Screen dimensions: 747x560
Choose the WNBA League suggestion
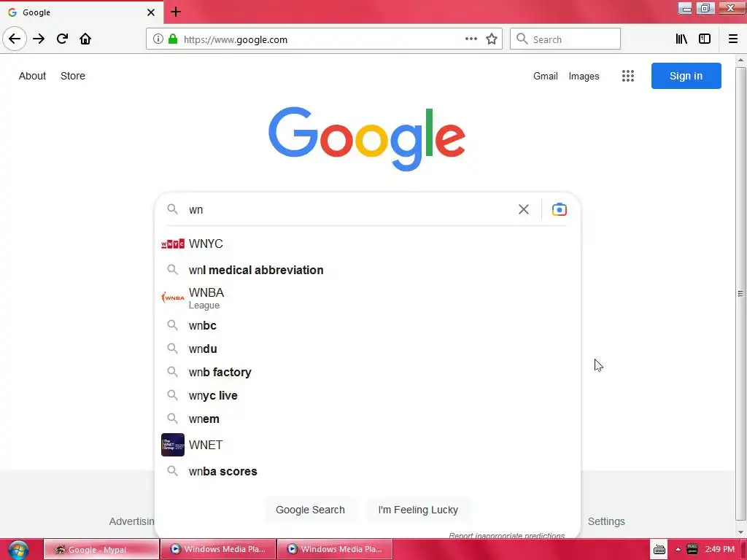pos(368,297)
